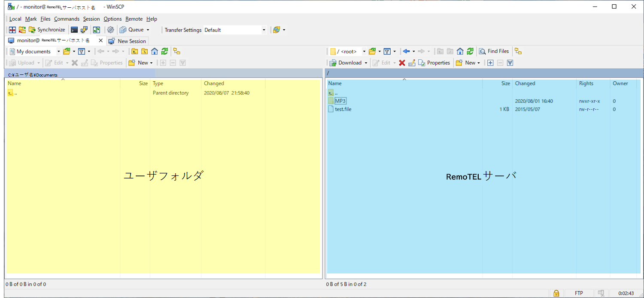The height and width of the screenshot is (298, 644).
Task: Click local parent directory icon
Action: point(134,51)
